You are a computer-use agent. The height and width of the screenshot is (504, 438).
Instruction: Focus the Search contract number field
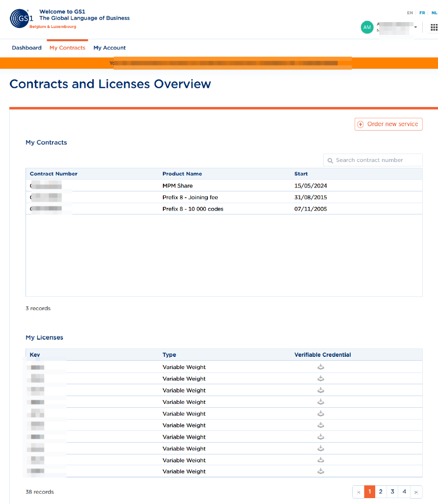point(373,160)
